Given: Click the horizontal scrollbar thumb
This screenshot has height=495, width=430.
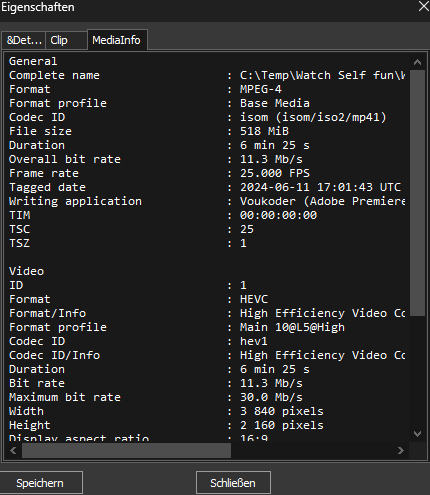Looking at the screenshot, I should pos(126,451).
